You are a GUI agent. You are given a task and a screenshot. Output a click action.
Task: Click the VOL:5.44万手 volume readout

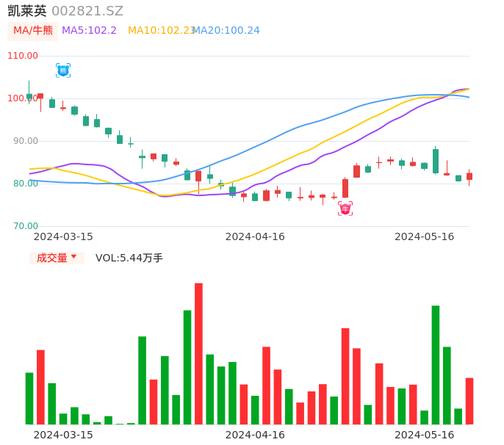(129, 258)
